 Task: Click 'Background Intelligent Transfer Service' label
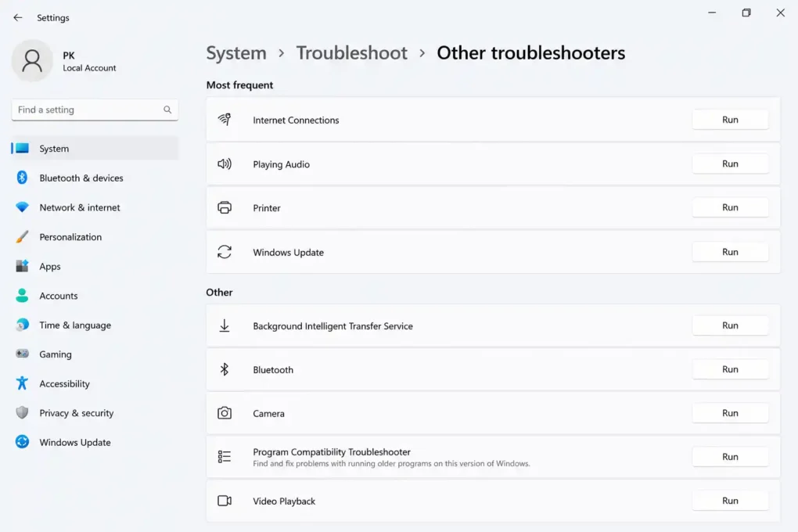332,325
